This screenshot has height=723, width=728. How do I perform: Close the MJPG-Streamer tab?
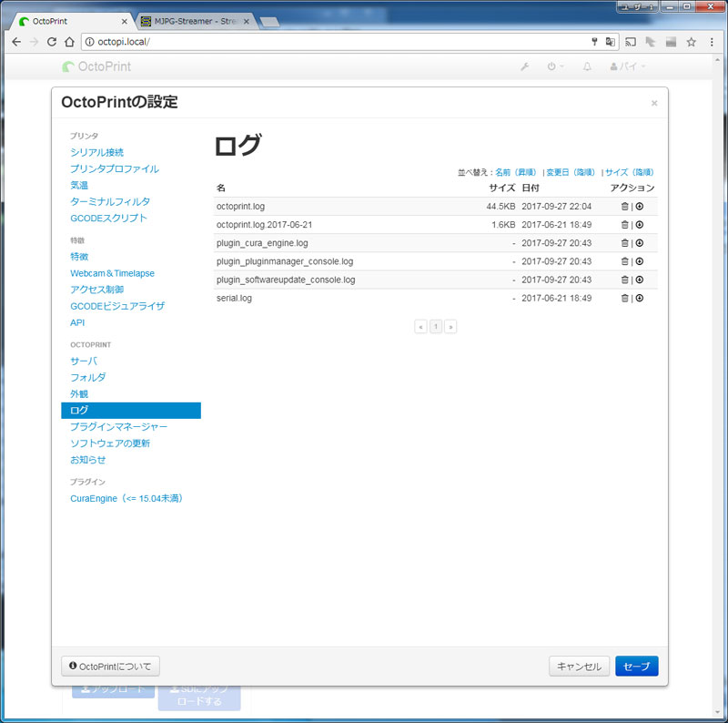pyautogui.click(x=247, y=21)
